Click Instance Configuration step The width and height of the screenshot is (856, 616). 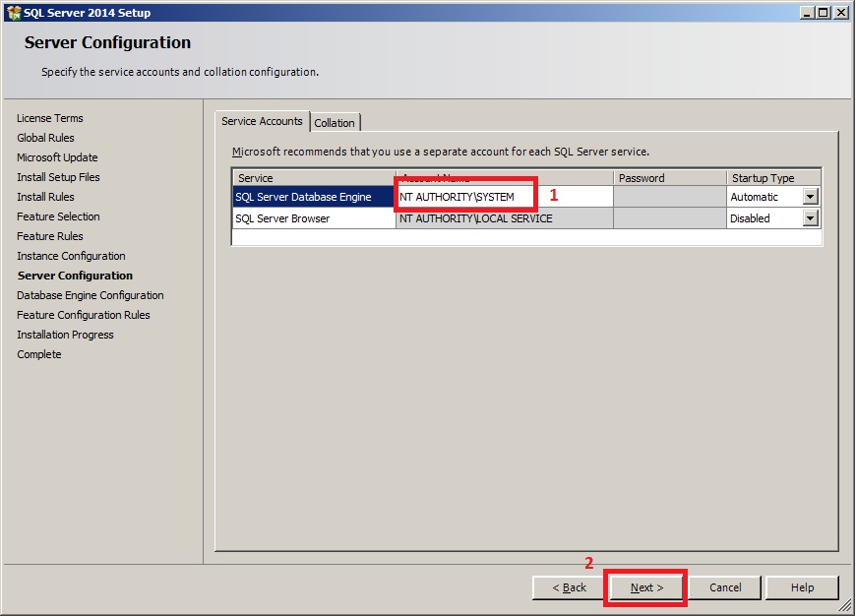pos(71,256)
